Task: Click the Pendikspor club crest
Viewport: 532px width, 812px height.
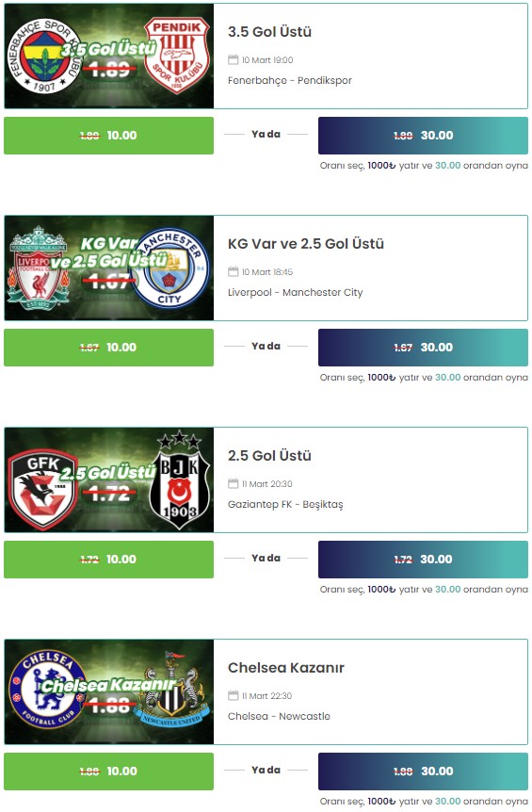Action: [176, 56]
